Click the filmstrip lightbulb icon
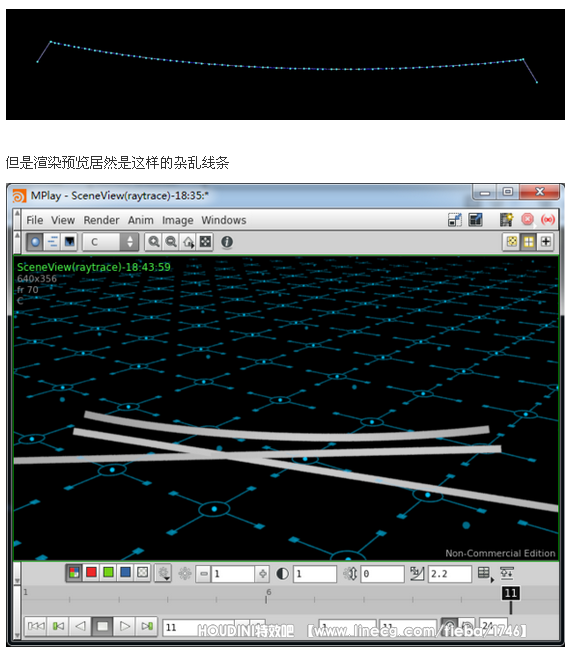Image resolution: width=565 pixels, height=648 pixels. pos(506,219)
